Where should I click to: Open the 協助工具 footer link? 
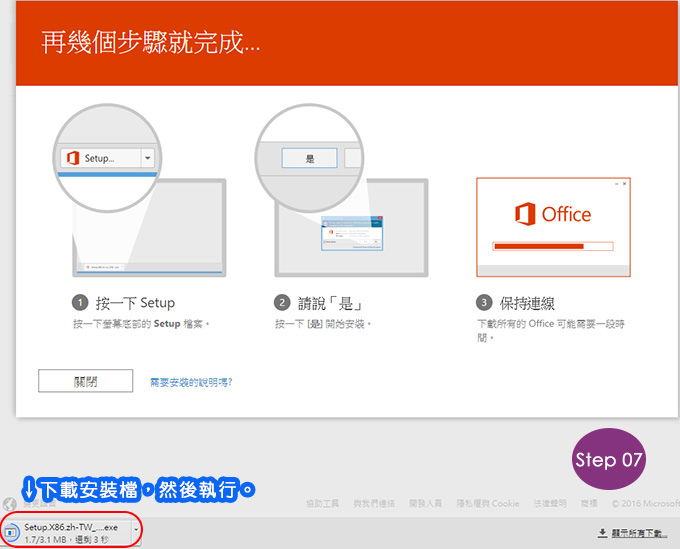[x=322, y=503]
